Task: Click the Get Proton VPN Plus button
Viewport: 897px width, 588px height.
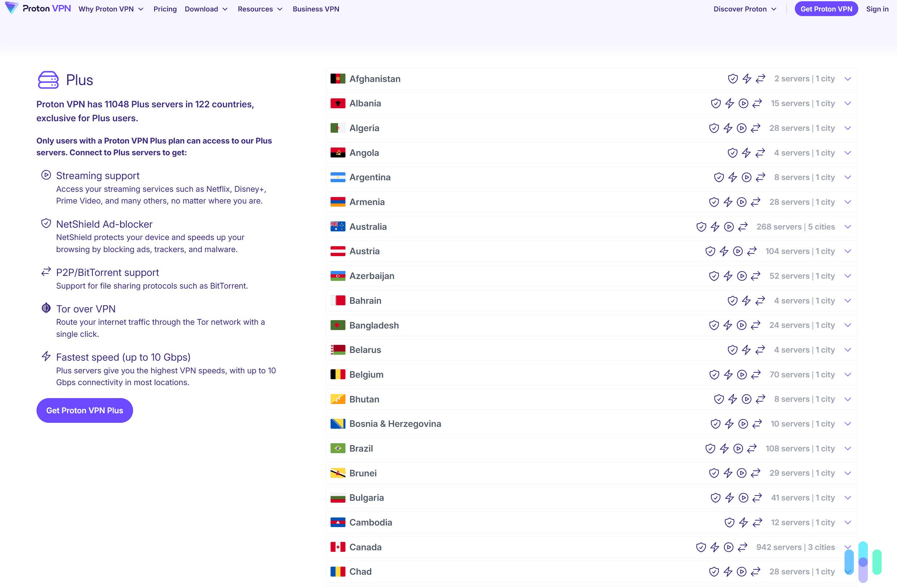Action: click(84, 410)
